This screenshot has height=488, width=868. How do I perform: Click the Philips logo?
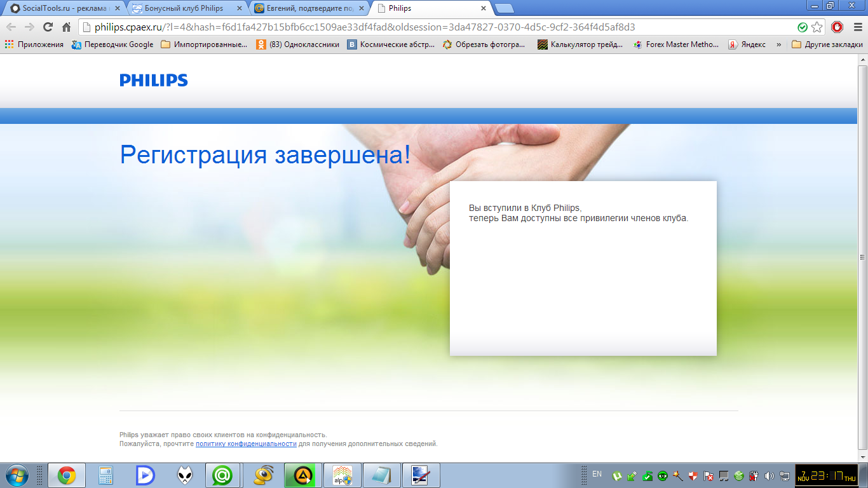[x=154, y=80]
